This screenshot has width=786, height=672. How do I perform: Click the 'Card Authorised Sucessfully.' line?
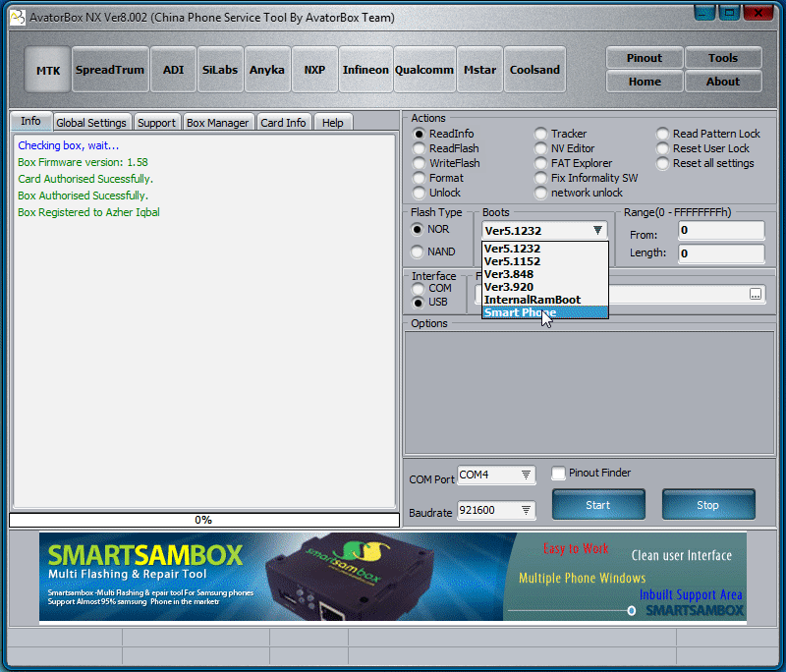(85, 179)
